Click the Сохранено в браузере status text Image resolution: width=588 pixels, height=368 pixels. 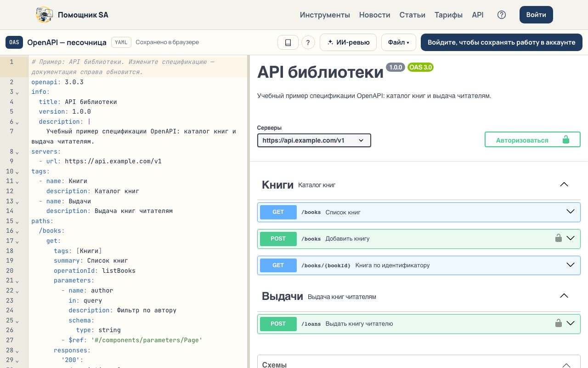pos(167,42)
